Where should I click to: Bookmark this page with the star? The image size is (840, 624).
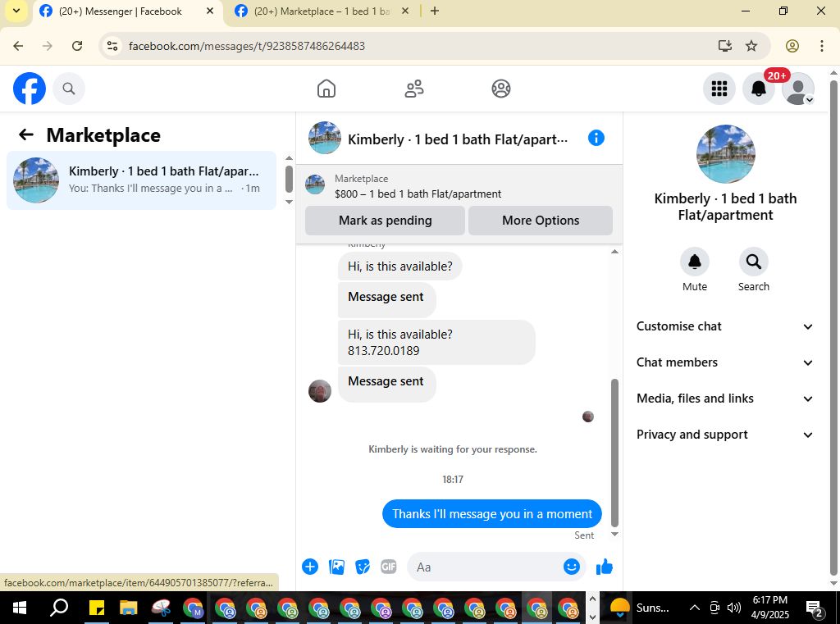[751, 46]
